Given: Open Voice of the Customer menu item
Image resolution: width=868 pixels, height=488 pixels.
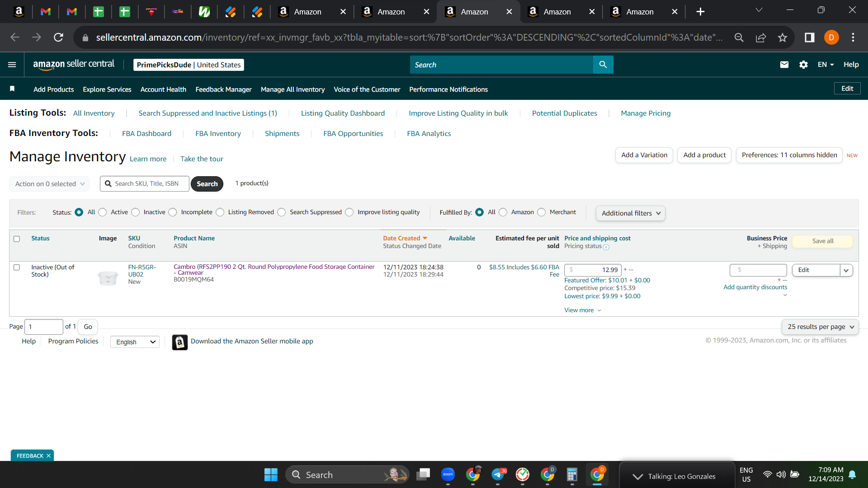Looking at the screenshot, I should point(367,89).
